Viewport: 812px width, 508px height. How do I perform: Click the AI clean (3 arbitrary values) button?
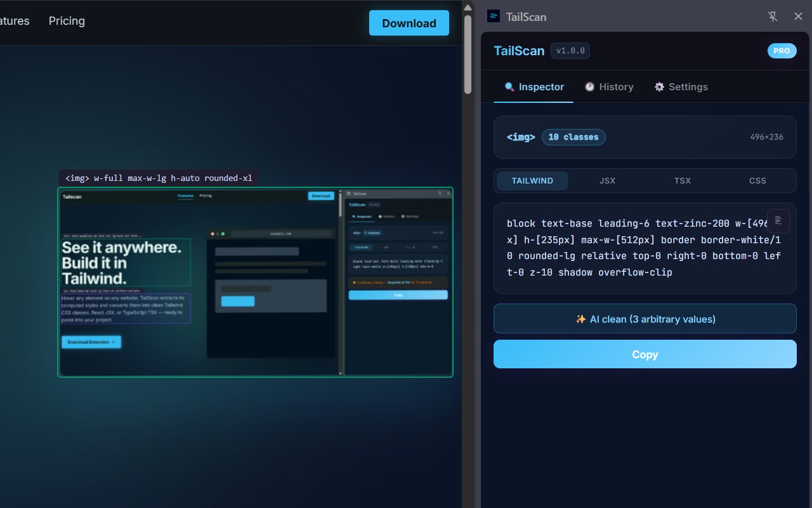(645, 319)
